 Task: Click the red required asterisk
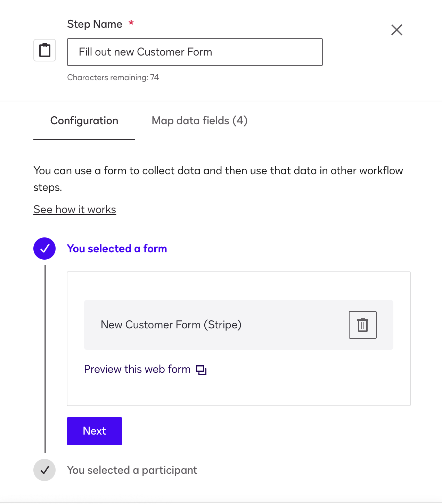coord(131,23)
